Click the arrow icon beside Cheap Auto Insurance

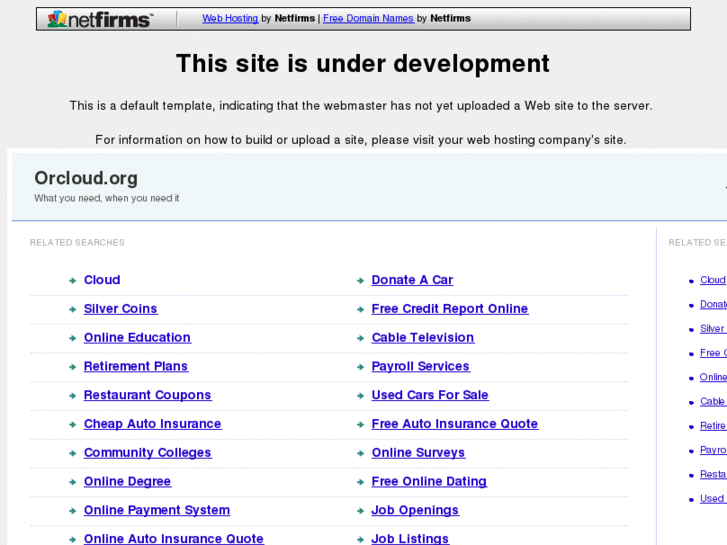pos(72,424)
